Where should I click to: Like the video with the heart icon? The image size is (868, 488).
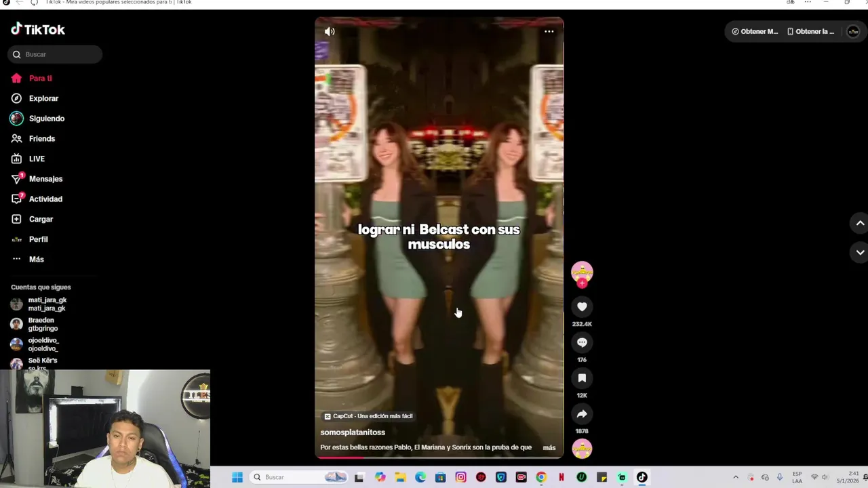582,307
